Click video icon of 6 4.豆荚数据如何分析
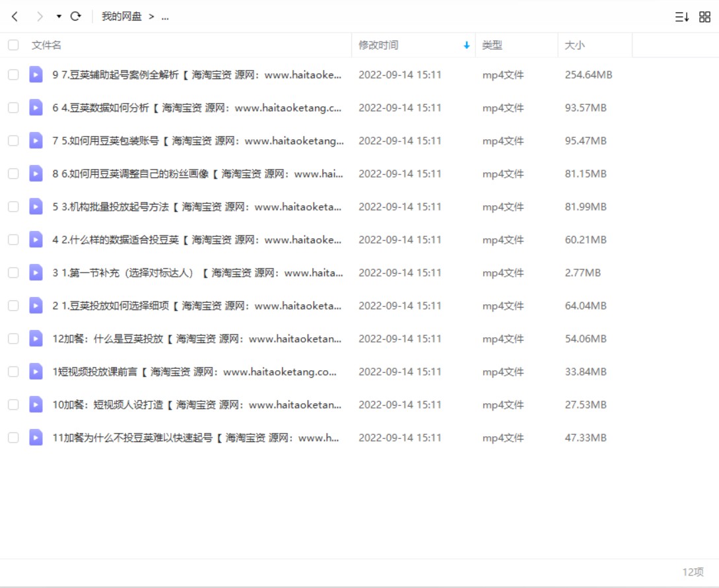Screen dimensions: 719x588 tap(36, 108)
